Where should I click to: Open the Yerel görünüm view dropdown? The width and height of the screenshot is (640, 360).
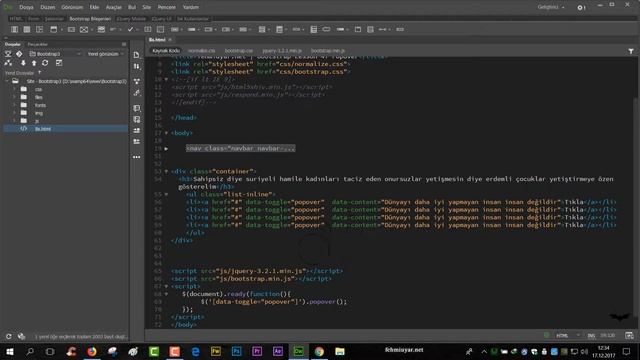tap(106, 54)
